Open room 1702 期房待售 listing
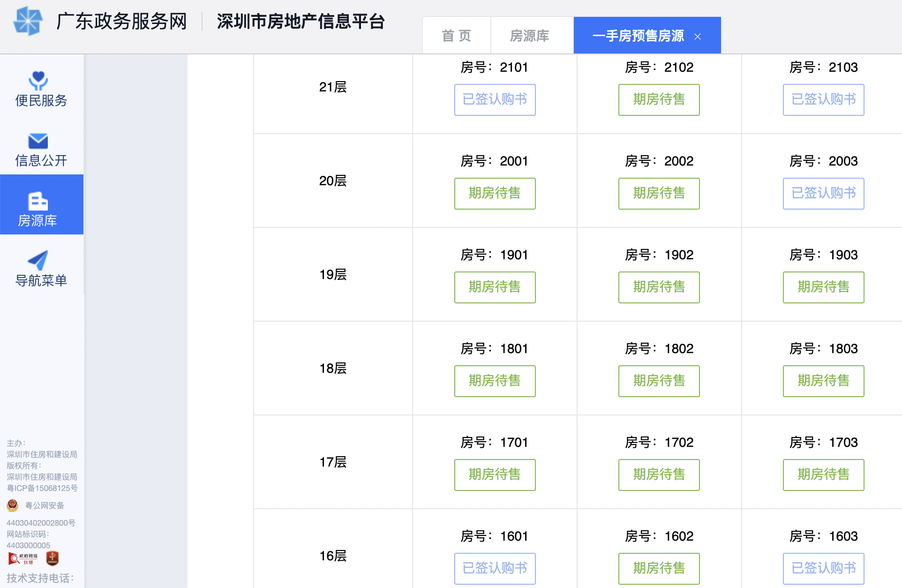The width and height of the screenshot is (902, 588). pos(659,475)
